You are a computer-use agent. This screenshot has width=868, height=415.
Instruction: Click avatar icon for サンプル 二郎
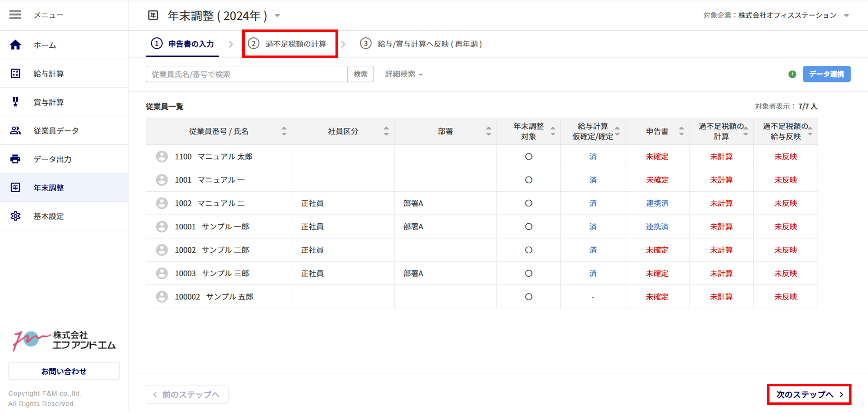[x=162, y=250]
